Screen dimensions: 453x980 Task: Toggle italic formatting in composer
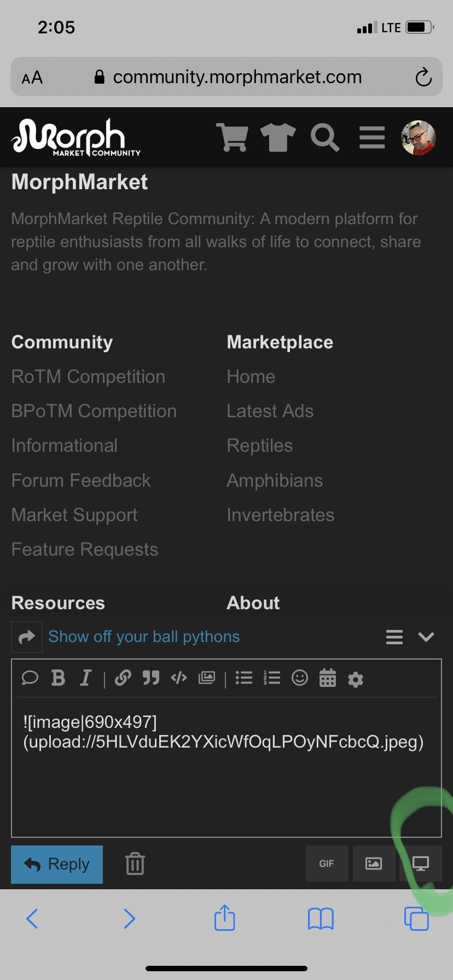tap(85, 678)
